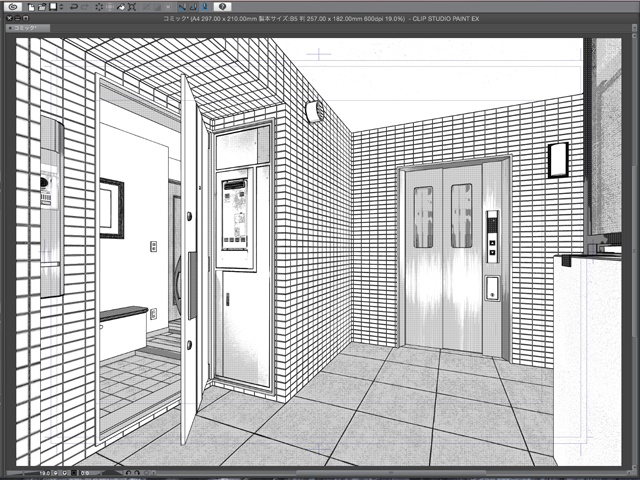Create a new document from toolbar
The height and width of the screenshot is (480, 640).
pyautogui.click(x=31, y=7)
